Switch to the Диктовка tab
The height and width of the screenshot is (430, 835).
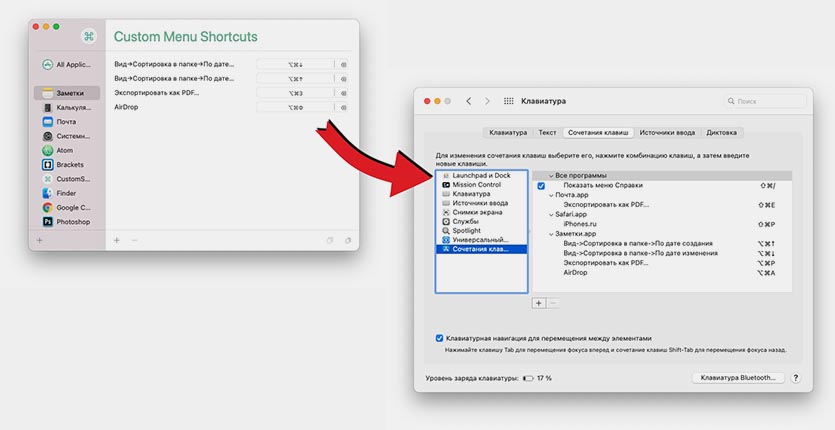coord(722,132)
